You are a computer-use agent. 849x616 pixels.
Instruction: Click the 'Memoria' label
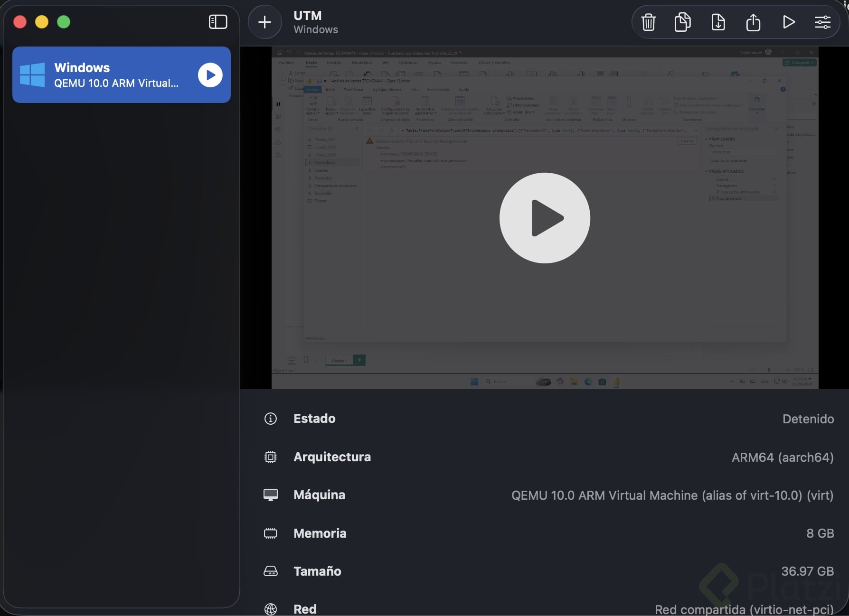tap(320, 533)
